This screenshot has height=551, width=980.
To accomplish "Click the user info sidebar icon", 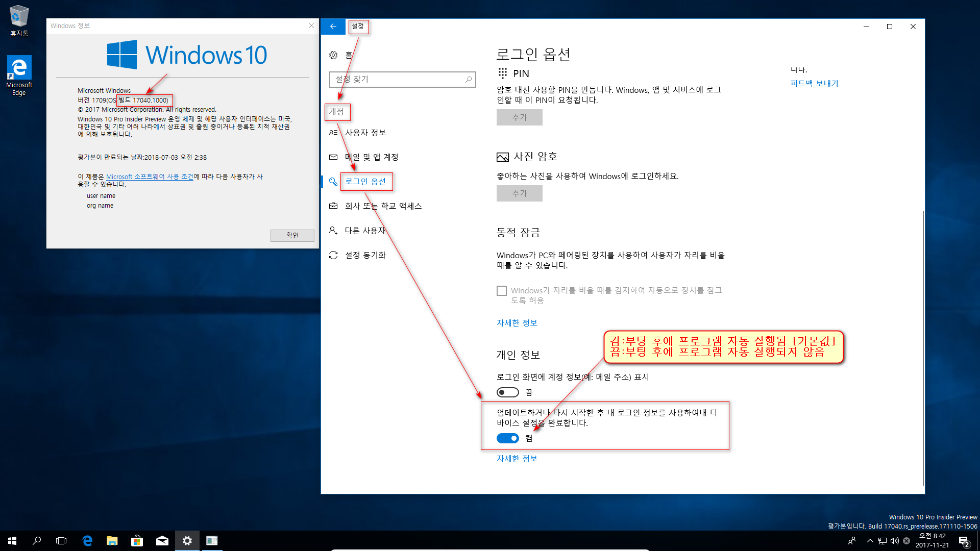I will [333, 133].
